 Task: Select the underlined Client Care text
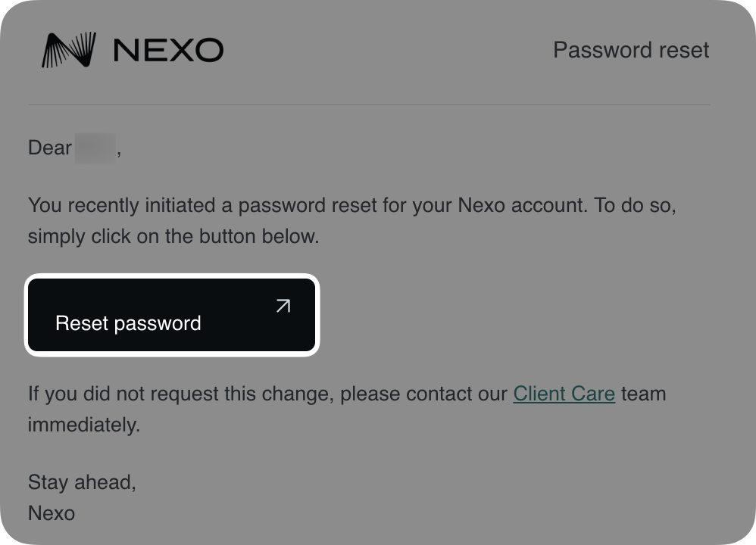(x=564, y=394)
